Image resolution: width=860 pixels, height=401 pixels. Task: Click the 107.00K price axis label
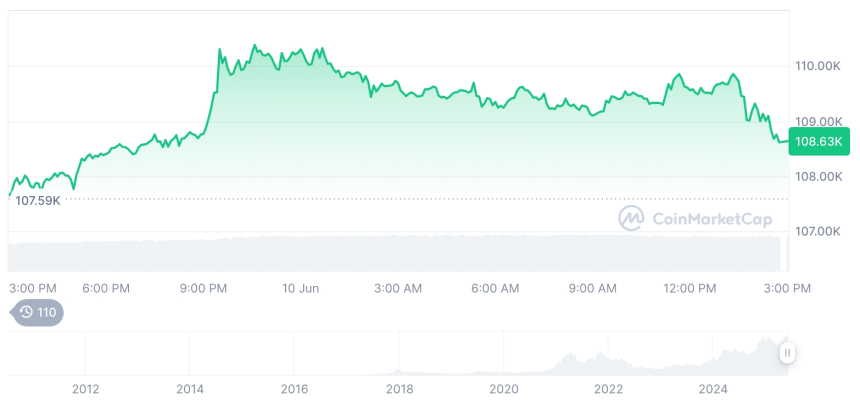tap(817, 232)
